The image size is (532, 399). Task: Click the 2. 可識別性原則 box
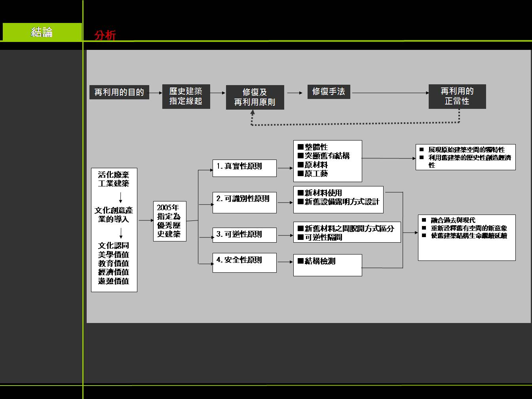tap(244, 202)
